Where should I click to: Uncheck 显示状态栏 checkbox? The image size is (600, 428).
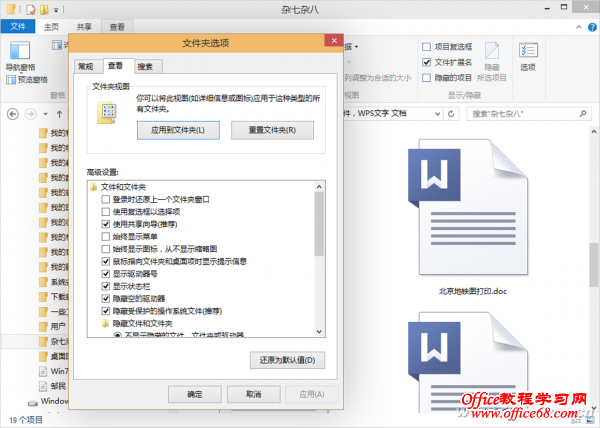click(106, 286)
